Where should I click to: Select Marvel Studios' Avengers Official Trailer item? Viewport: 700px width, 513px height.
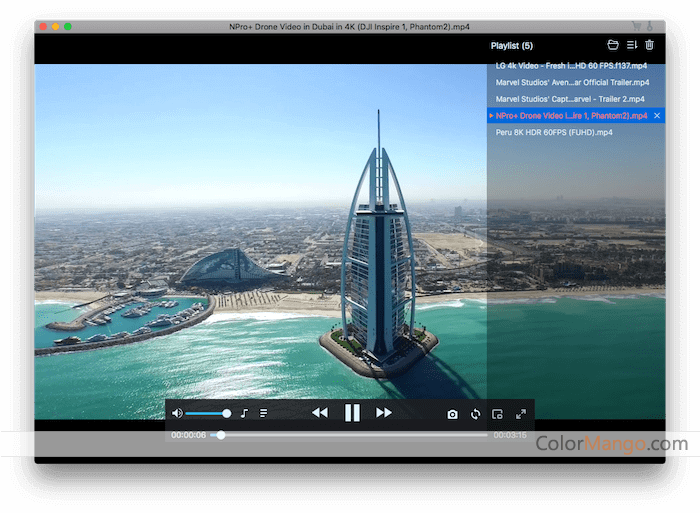(576, 83)
